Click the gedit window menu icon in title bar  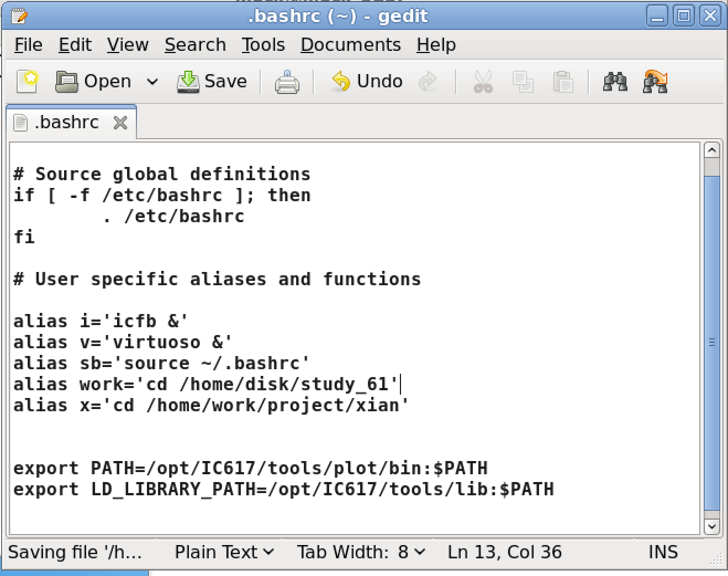tap(19, 16)
